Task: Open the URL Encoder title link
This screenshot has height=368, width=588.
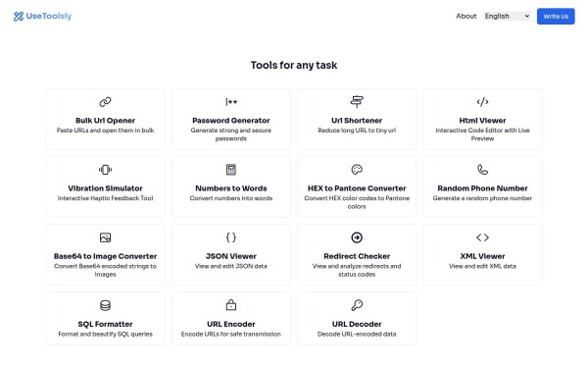Action: [x=231, y=324]
